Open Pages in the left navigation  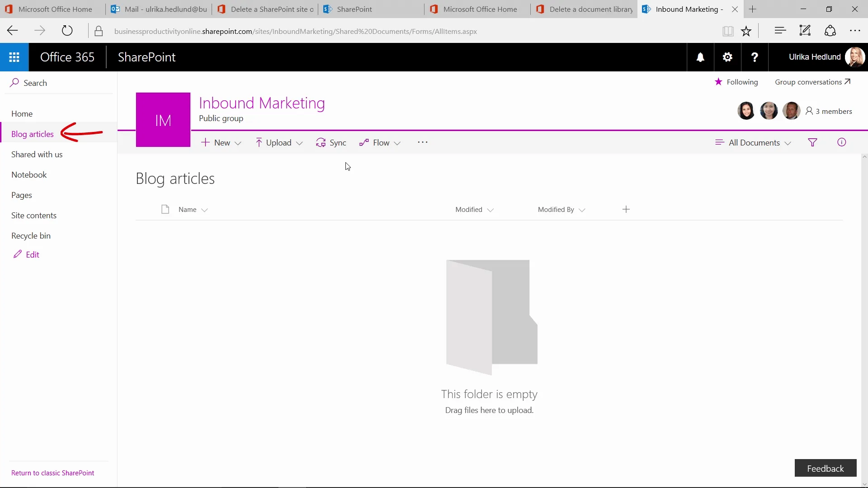tap(22, 195)
